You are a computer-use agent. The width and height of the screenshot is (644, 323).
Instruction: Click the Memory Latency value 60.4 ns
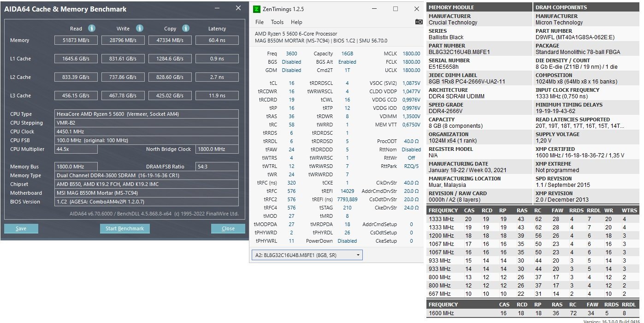(217, 41)
